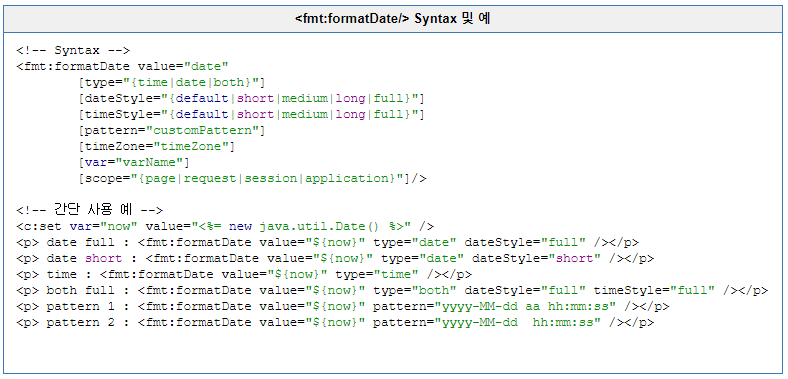The width and height of the screenshot is (788, 379).
Task: Click the "time" formatDate example line
Action: (244, 275)
